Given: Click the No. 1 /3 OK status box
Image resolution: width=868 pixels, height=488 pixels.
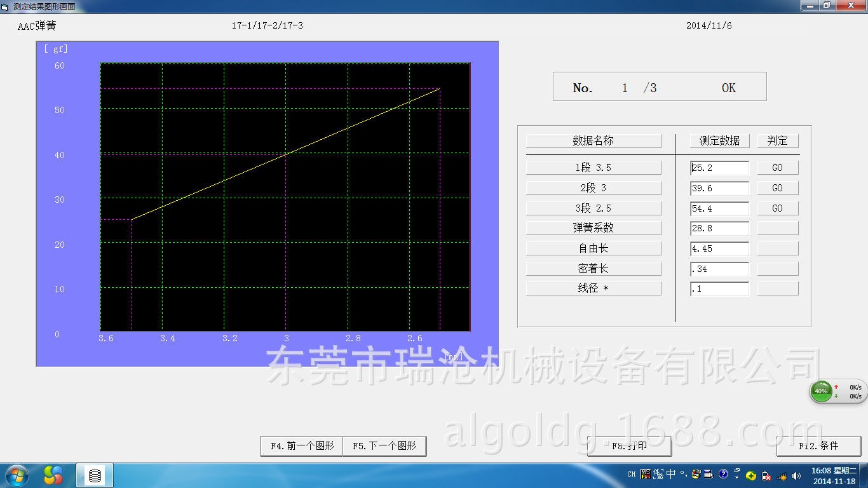Looking at the screenshot, I should pos(660,86).
